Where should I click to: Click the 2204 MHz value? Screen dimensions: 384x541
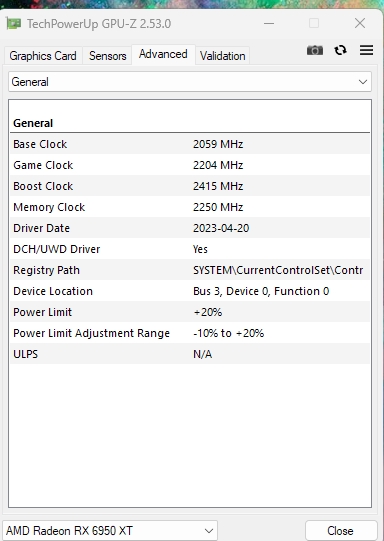218,165
